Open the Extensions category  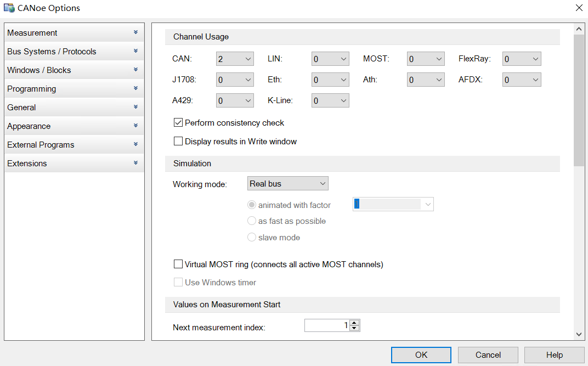click(74, 164)
